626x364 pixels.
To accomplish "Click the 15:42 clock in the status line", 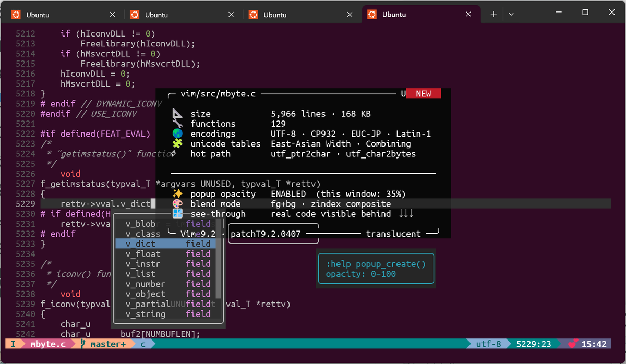I will pyautogui.click(x=594, y=344).
